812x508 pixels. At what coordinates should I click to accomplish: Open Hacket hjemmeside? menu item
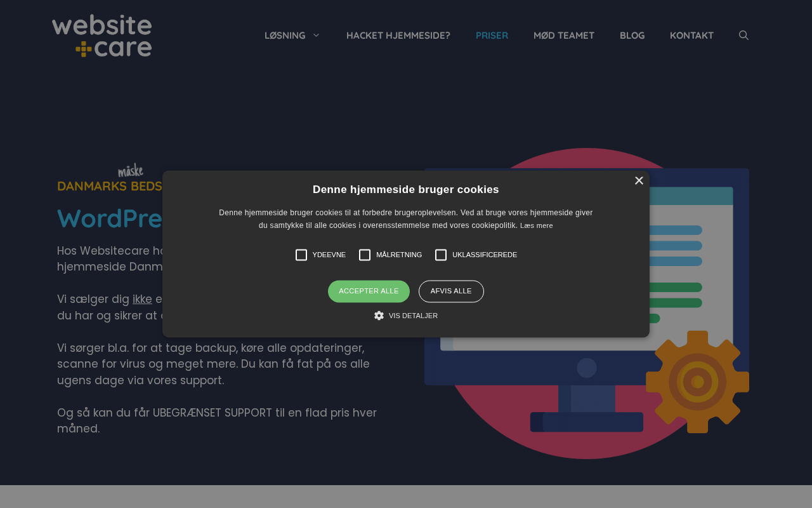398,36
